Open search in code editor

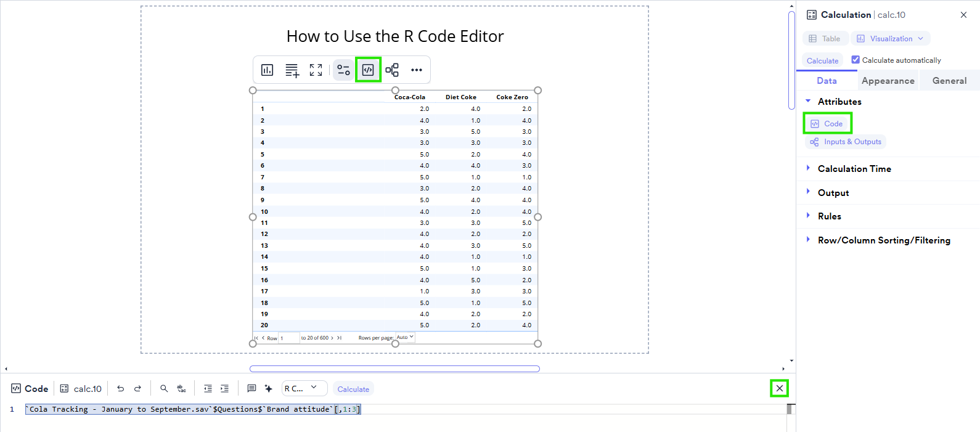pyautogui.click(x=164, y=388)
